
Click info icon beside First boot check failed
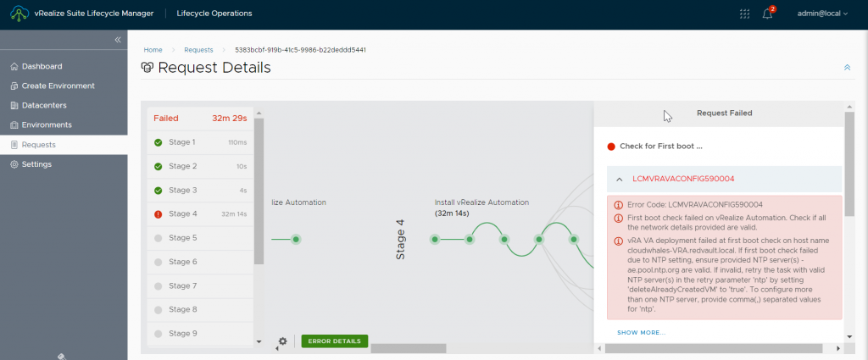pyautogui.click(x=618, y=218)
